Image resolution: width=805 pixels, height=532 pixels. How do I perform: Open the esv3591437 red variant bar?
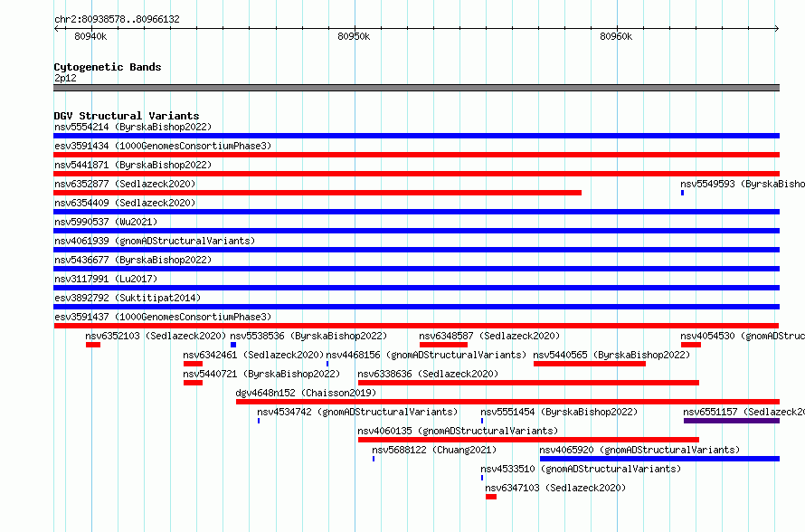click(416, 326)
